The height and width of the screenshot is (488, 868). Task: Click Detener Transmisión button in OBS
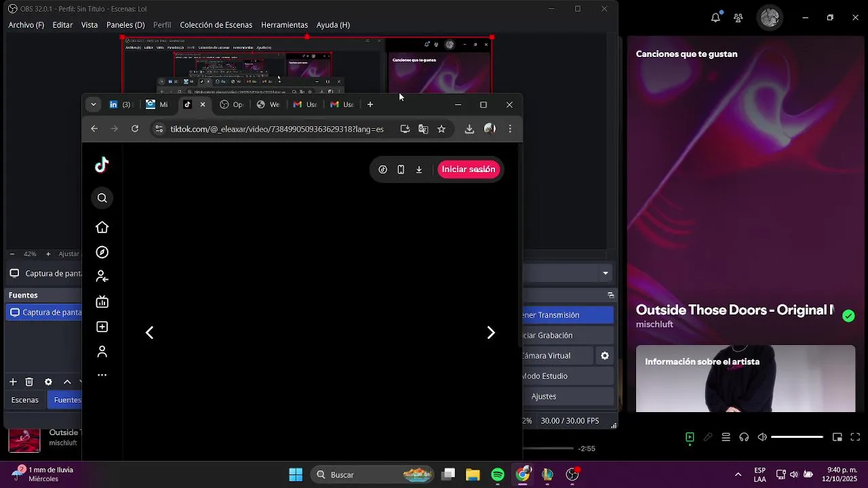(568, 315)
